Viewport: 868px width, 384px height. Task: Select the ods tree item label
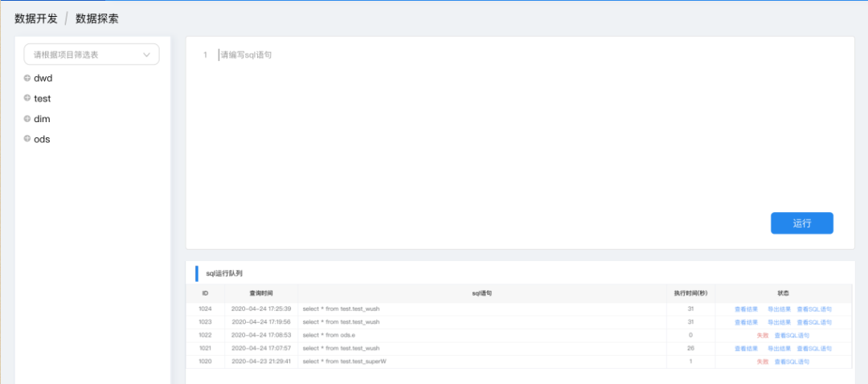42,139
